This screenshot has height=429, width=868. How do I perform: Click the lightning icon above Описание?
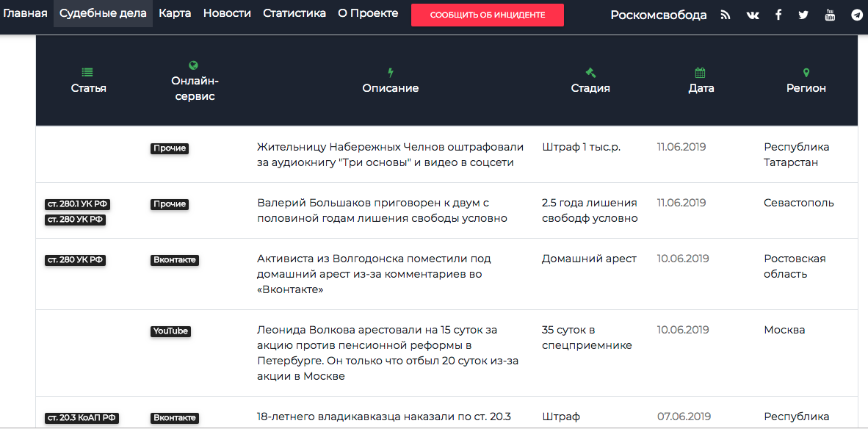coord(390,72)
